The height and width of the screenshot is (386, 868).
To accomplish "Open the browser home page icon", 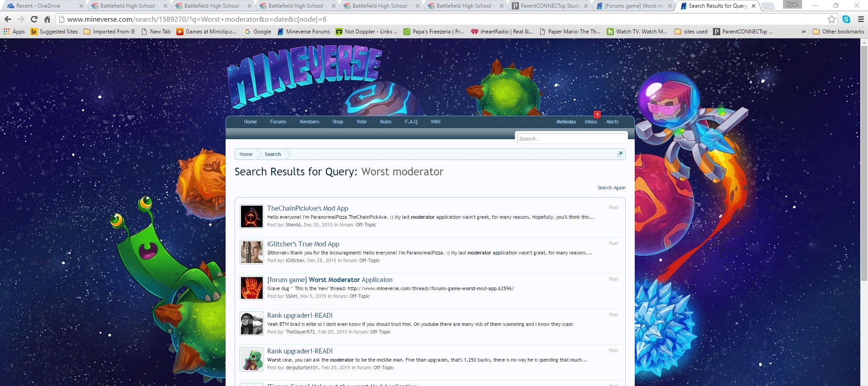I will (47, 19).
